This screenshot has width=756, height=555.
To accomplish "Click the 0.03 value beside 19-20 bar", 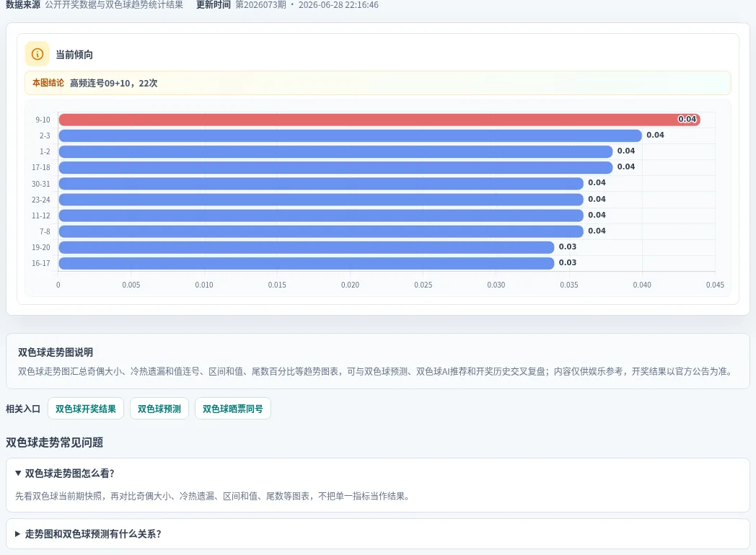I will pos(568,247).
